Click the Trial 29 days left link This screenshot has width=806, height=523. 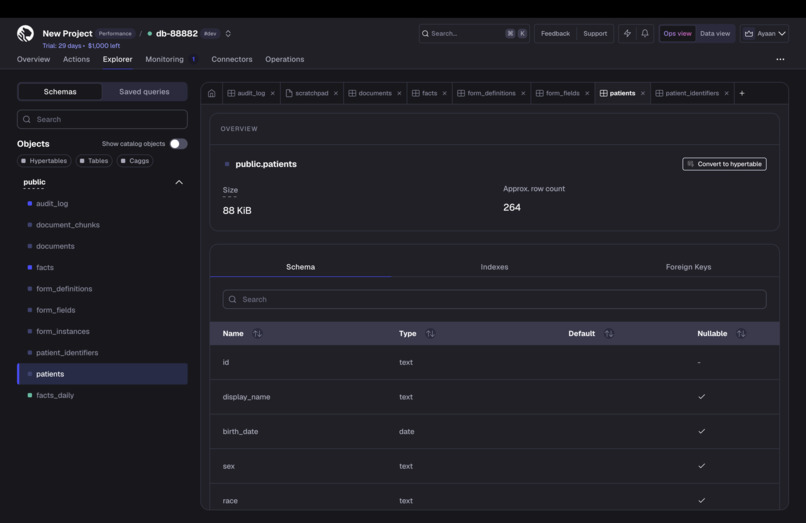click(x=81, y=46)
